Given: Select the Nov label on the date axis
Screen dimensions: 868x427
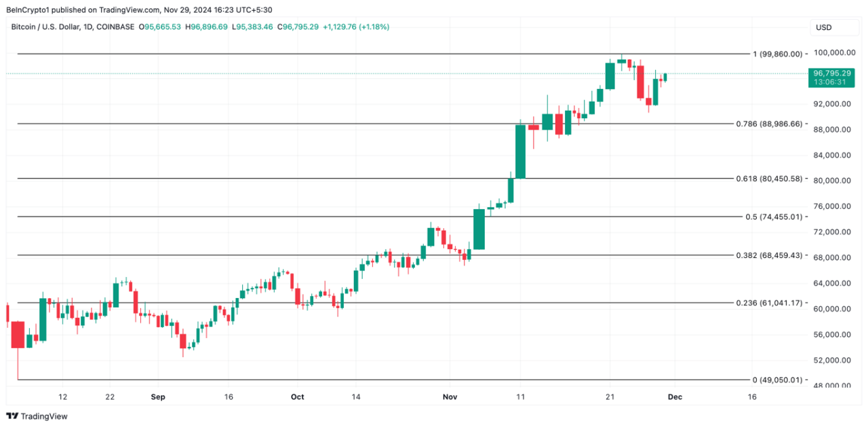Looking at the screenshot, I should pyautogui.click(x=450, y=396).
